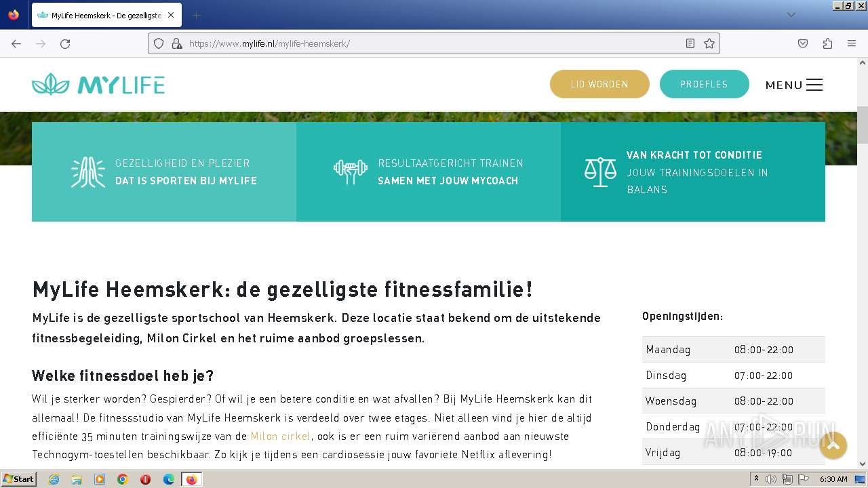Click the Donderdag day label

(673, 427)
